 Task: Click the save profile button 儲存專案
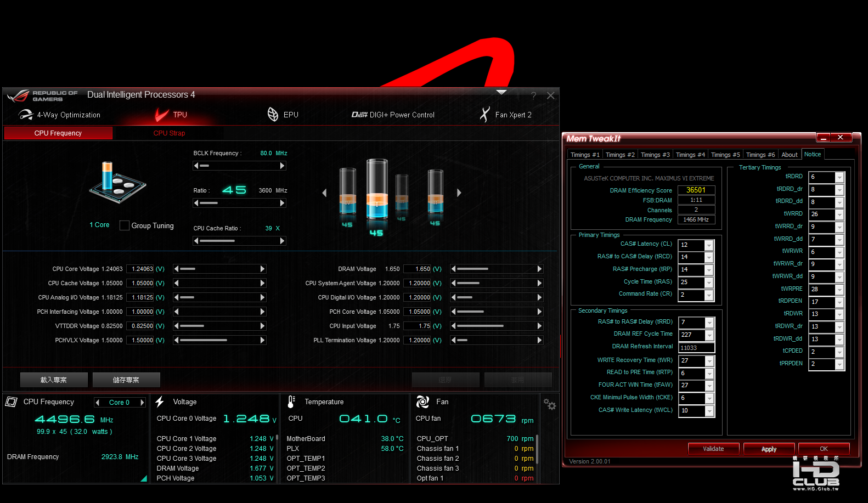pyautogui.click(x=126, y=380)
